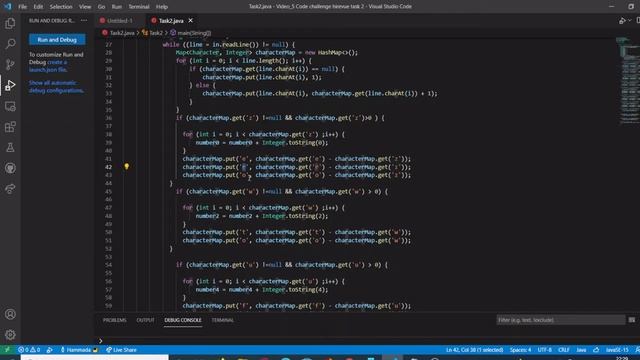Click the lightbulb code action on line 42
640x360 pixels.
pyautogui.click(x=127, y=167)
